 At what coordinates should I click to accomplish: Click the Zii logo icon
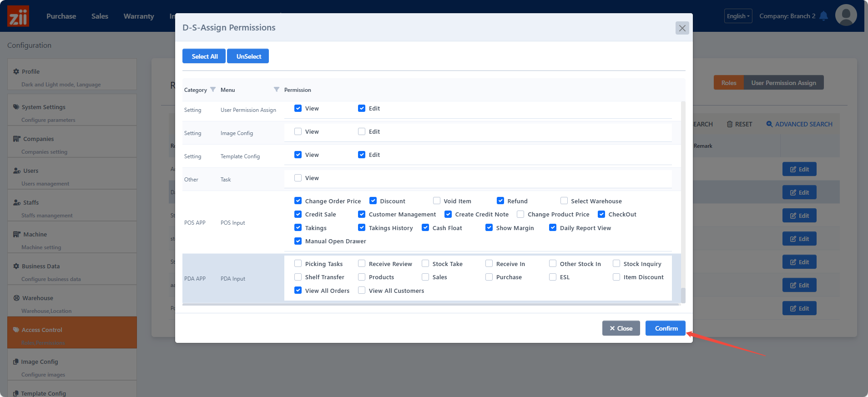(18, 16)
